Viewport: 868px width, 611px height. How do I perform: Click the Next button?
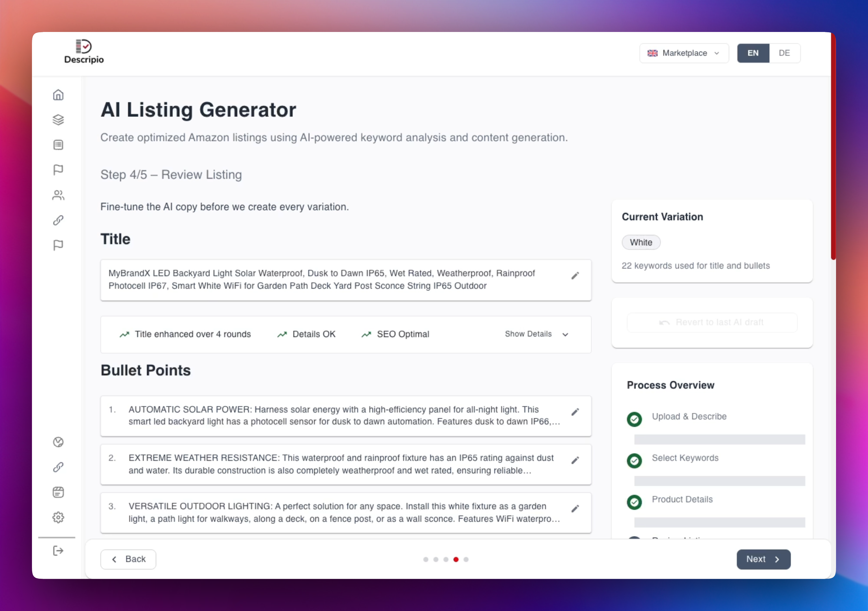pyautogui.click(x=763, y=559)
